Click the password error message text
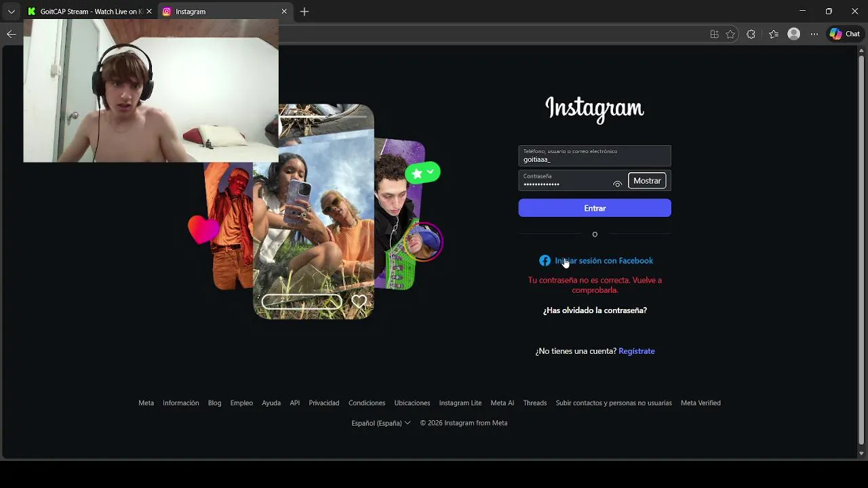This screenshot has height=488, width=868. [x=595, y=285]
